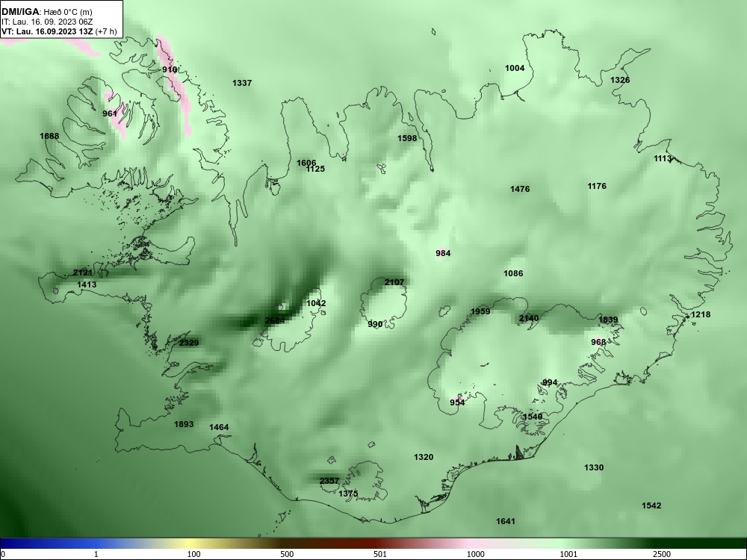Click the value 1113 on the map
The image size is (747, 560).
click(x=663, y=158)
